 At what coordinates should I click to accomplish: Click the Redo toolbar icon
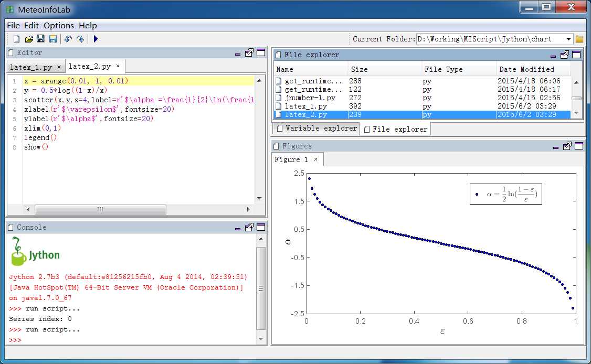click(80, 39)
